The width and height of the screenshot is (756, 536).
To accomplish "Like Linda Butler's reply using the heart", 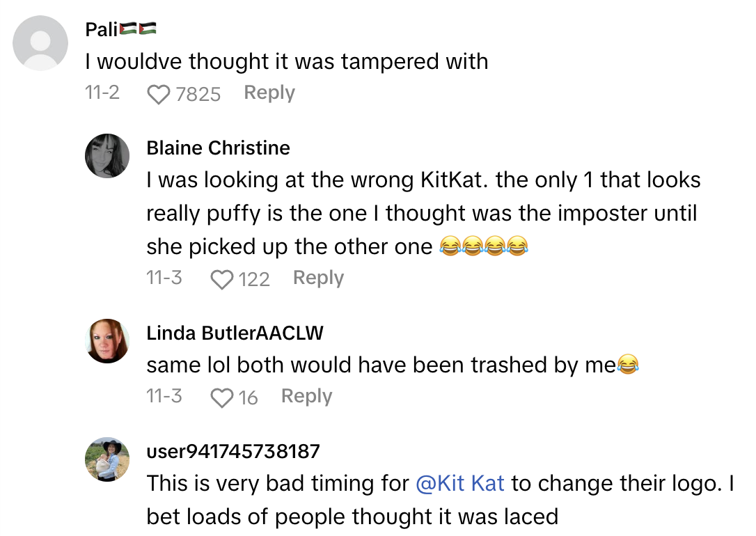I will point(221,397).
